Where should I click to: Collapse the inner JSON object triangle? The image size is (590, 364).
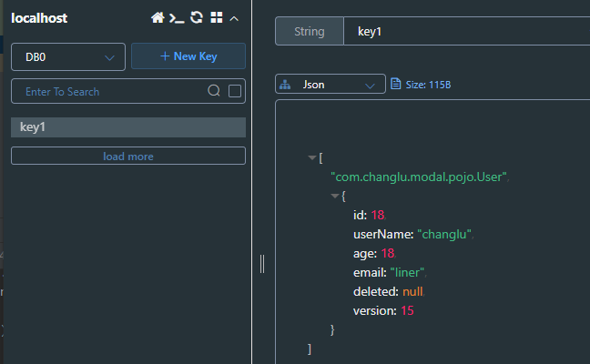click(334, 196)
